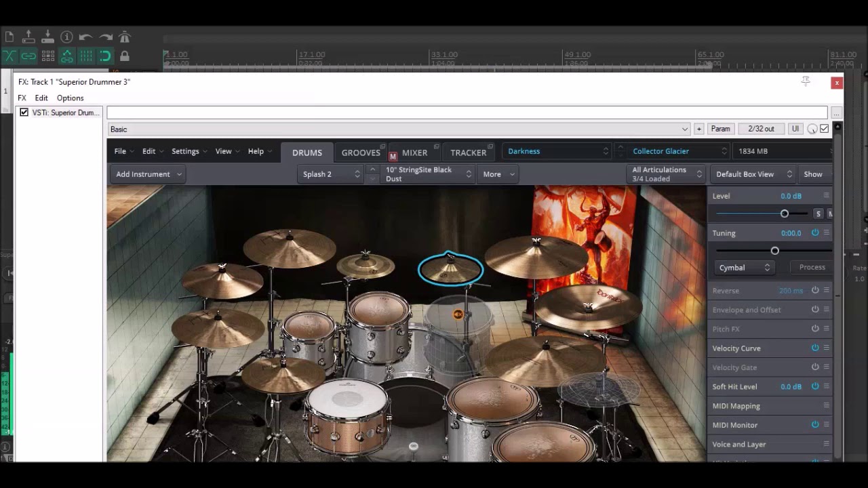The height and width of the screenshot is (488, 868).
Task: Toggle plugin bypass checkbox beside UI button
Action: [825, 129]
